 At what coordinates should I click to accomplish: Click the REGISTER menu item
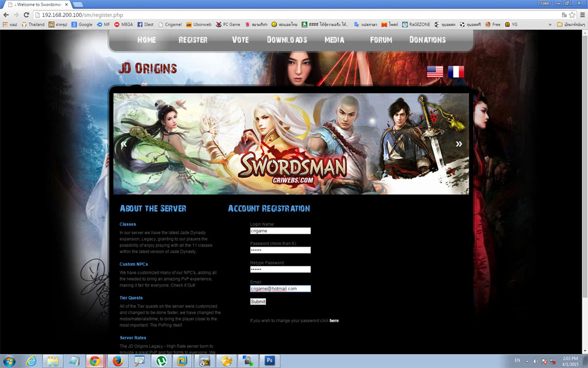193,40
